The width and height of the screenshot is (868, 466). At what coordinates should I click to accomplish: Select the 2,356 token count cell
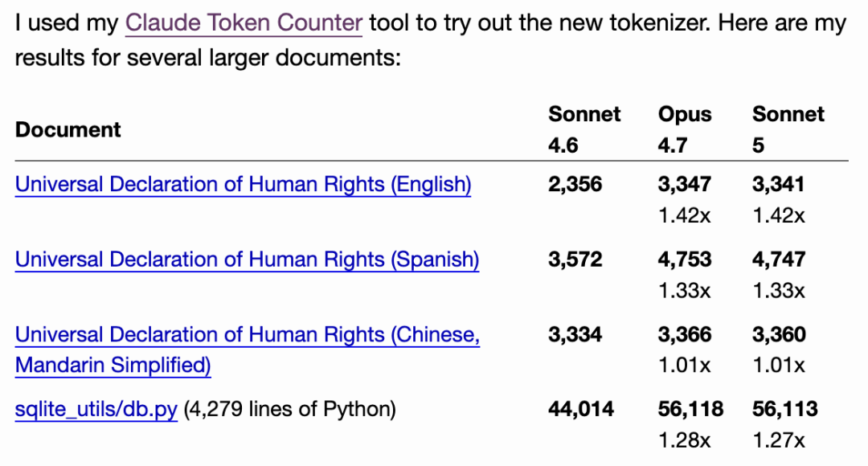575,184
